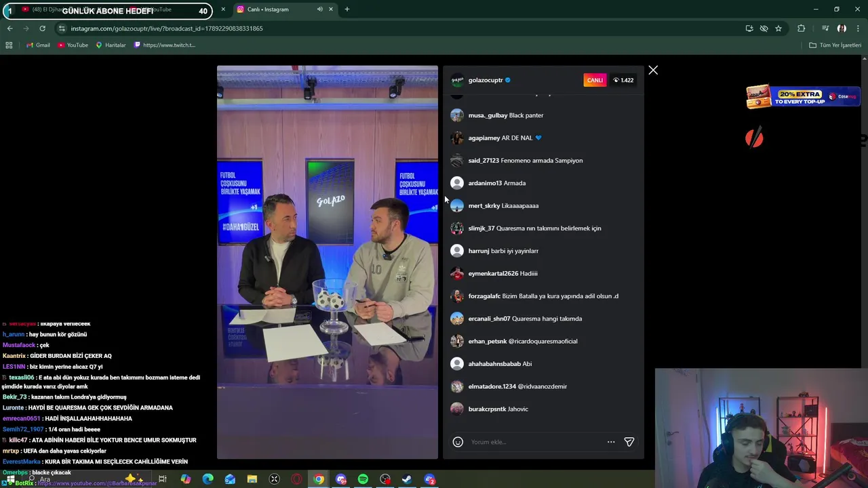Open Gmail bookmark
Viewport: 868px width, 488px height.
point(38,45)
